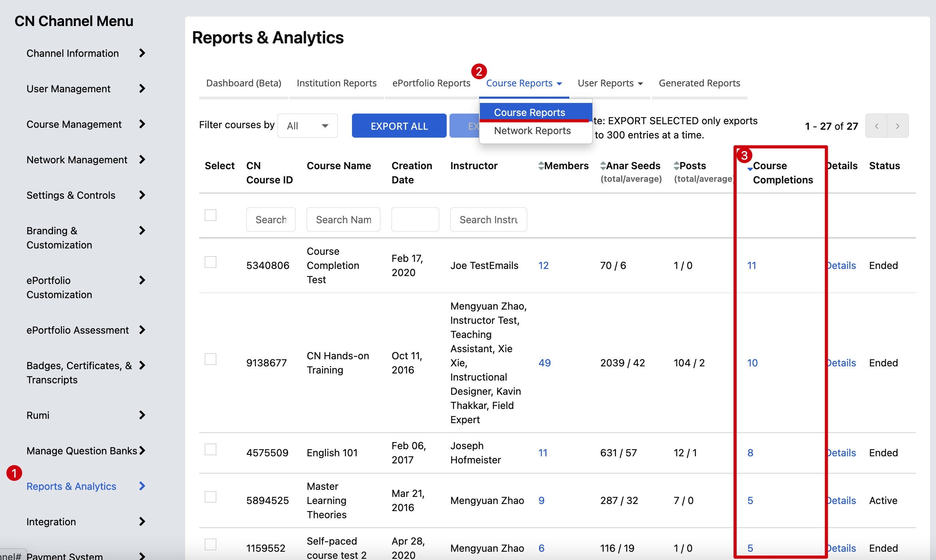Open Reports & Analytics in the channel menu
Screen dimensions: 936x560
(71, 486)
